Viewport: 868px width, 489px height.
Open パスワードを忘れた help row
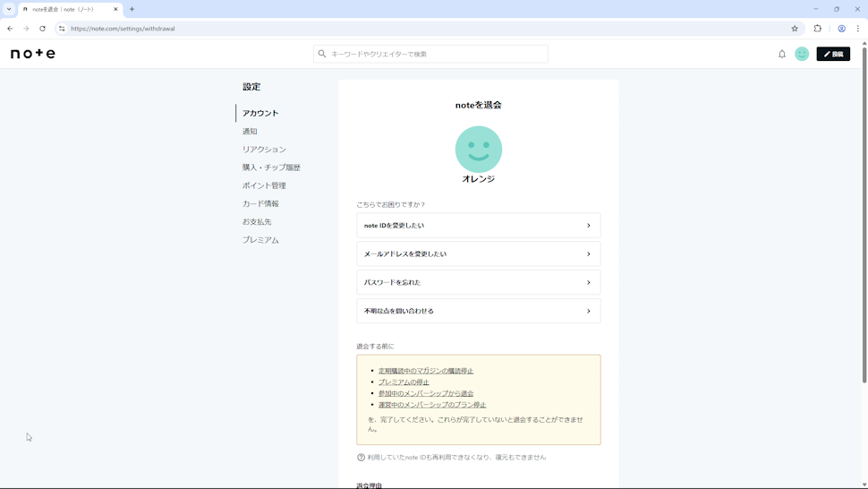click(478, 282)
